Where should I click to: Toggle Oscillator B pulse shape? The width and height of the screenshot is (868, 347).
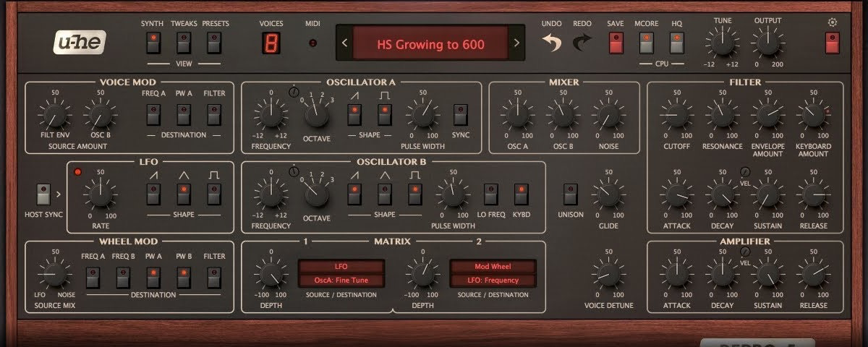pos(414,193)
